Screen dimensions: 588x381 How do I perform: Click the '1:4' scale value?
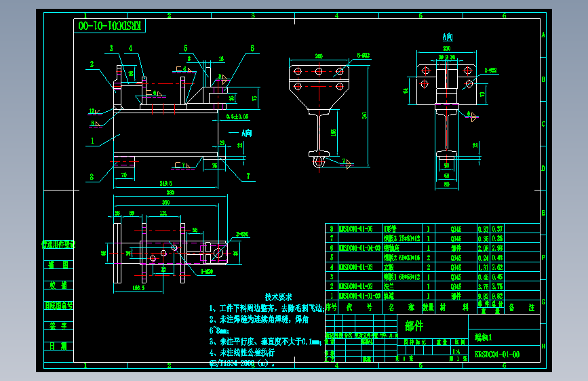coord(456,351)
